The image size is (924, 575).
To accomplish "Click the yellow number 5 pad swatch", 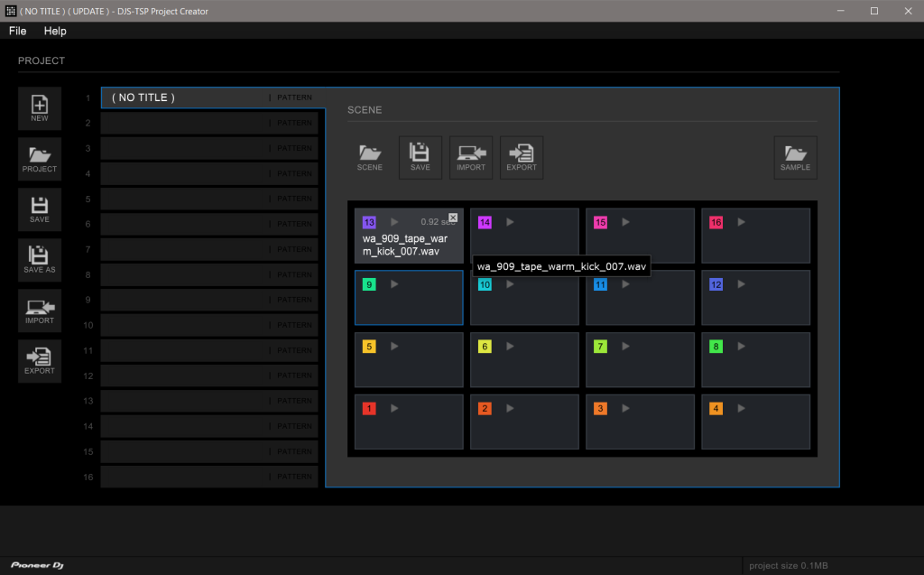I will click(x=369, y=347).
